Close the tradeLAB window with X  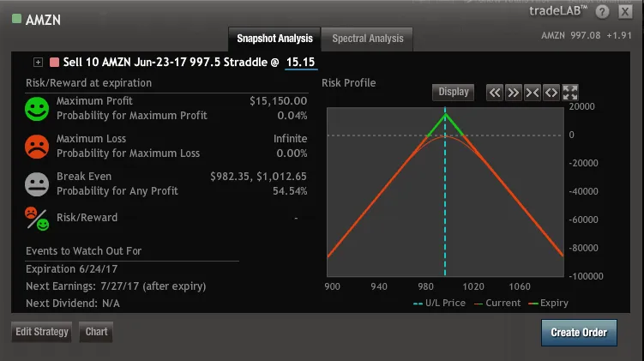pyautogui.click(x=625, y=12)
